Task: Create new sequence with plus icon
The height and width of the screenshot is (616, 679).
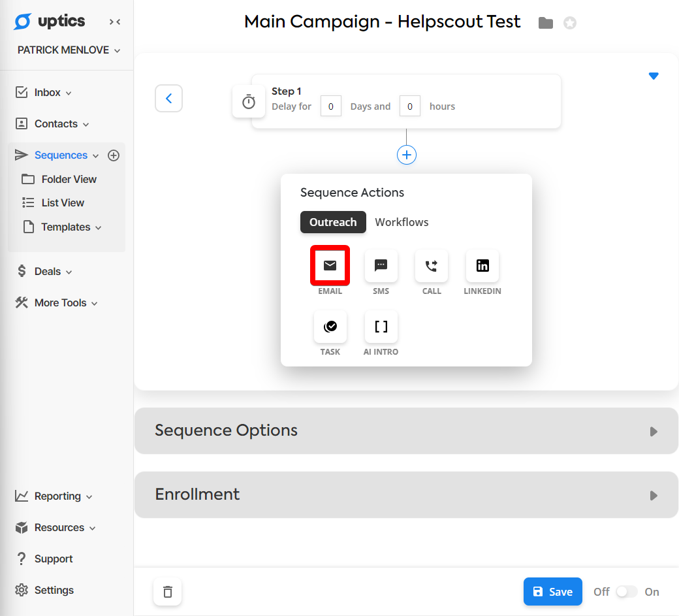Action: pos(114,155)
